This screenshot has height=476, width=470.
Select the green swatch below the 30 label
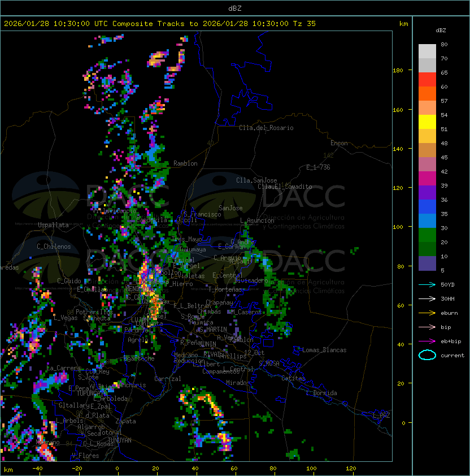point(427,235)
